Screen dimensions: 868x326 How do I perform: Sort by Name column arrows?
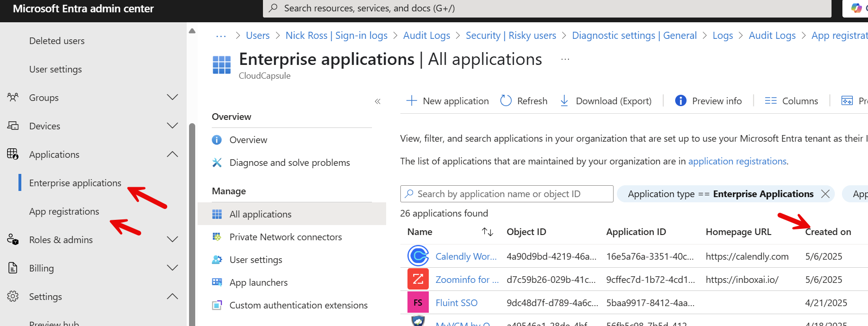tap(488, 232)
